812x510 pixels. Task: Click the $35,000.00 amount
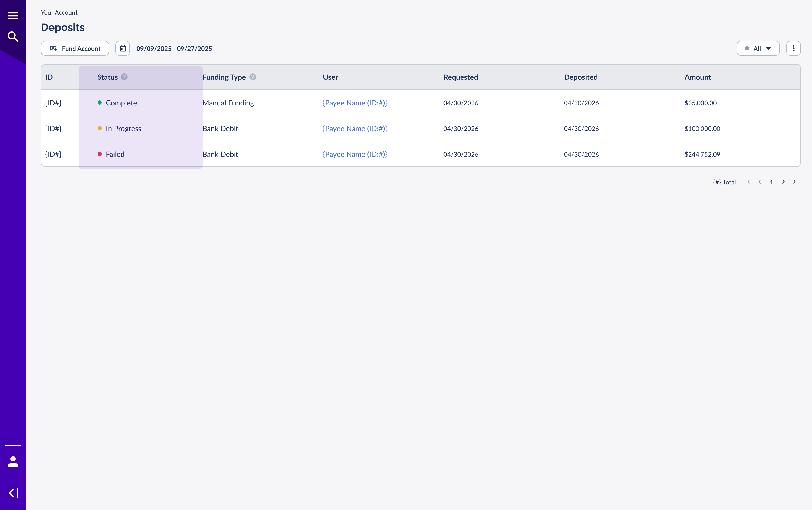pyautogui.click(x=701, y=103)
